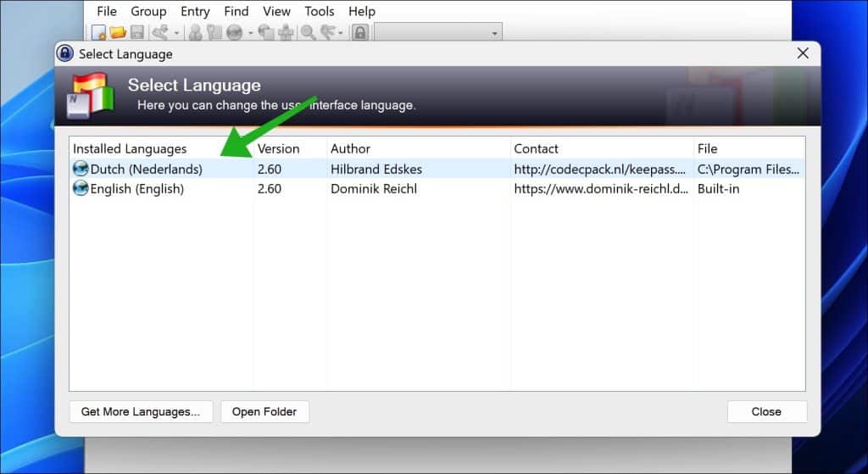The height and width of the screenshot is (474, 868).
Task: Click the Built-in file cell
Action: tap(719, 189)
